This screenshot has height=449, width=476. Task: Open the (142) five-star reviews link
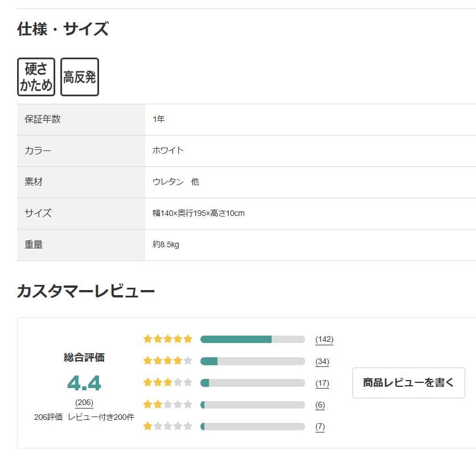click(x=324, y=340)
